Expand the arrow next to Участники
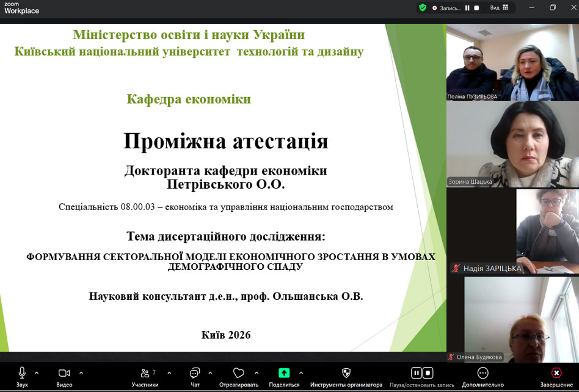The image size is (579, 392). [169, 372]
